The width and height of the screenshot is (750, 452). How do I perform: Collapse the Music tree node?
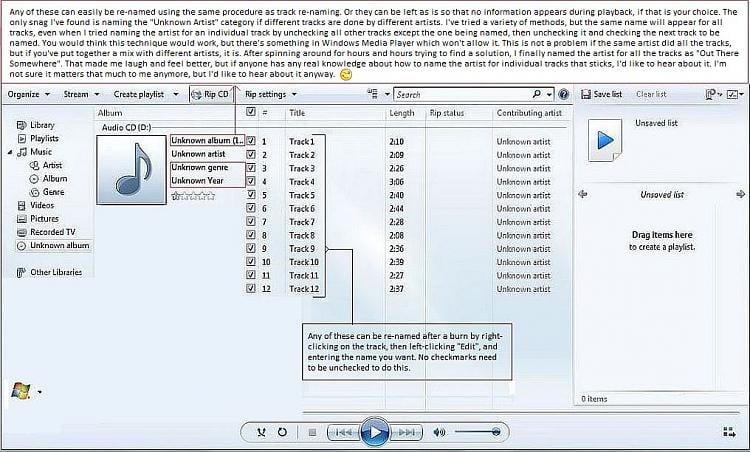(10, 152)
